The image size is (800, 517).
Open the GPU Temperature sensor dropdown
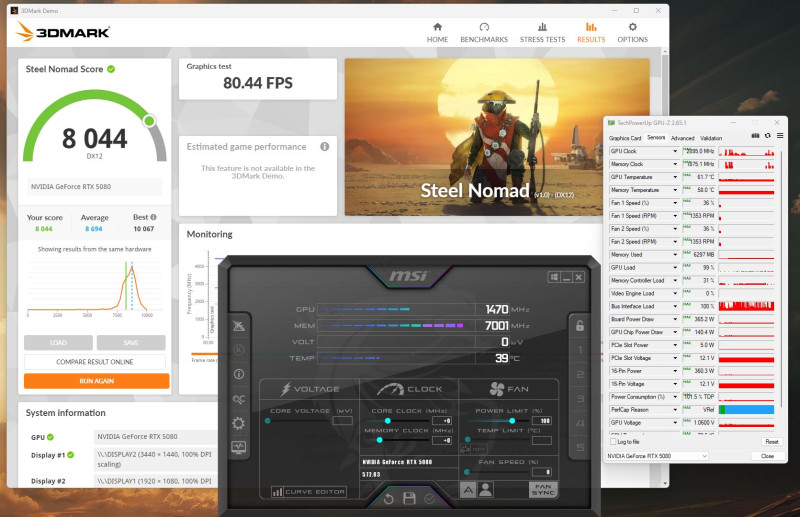[x=675, y=177]
